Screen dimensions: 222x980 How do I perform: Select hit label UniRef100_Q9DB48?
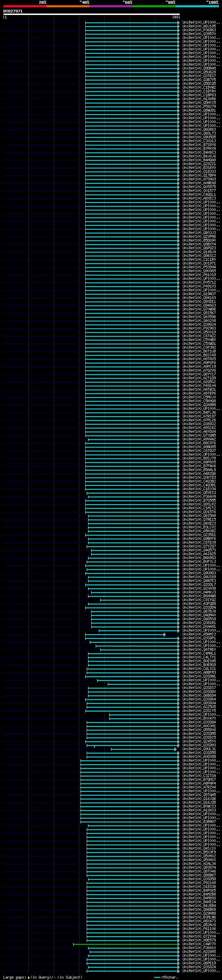pyautogui.click(x=199, y=68)
